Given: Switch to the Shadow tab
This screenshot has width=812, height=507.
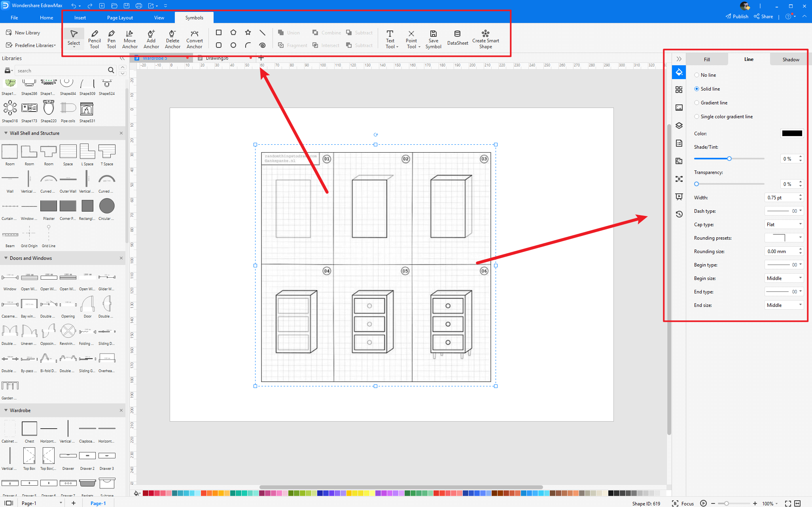Looking at the screenshot, I should coord(790,59).
